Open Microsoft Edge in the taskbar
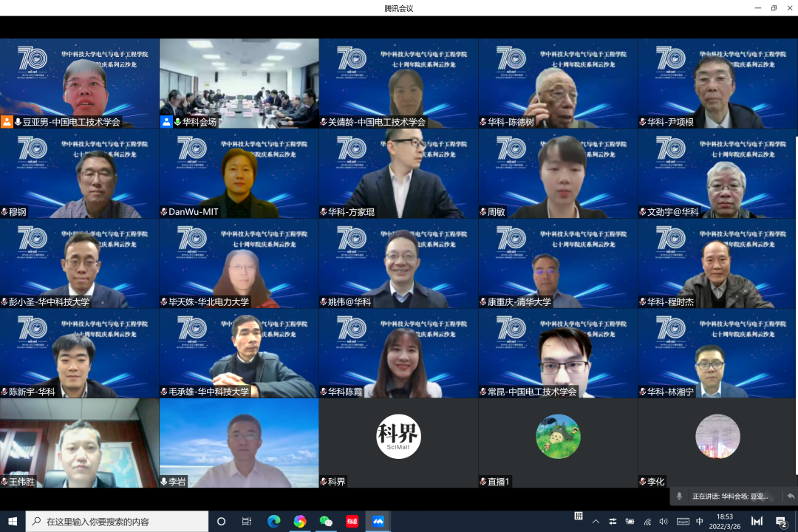Viewport: 798px width, 532px height. 273,522
